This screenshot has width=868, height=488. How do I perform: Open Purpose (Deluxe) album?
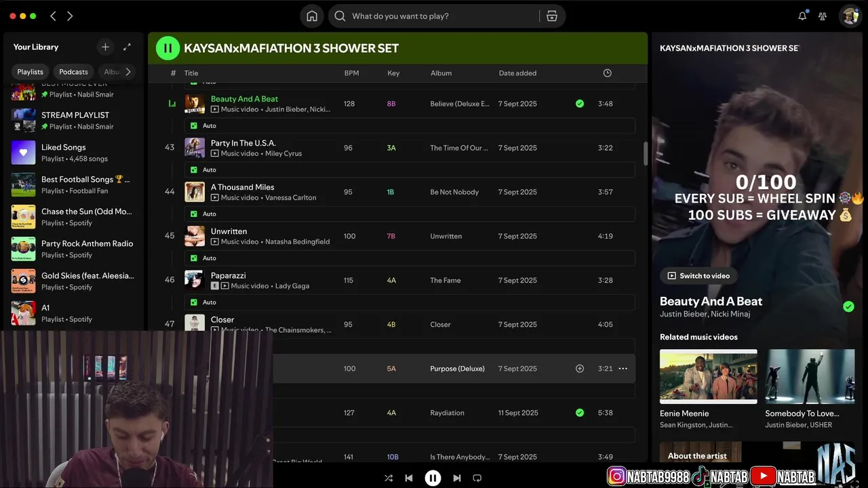[457, 369]
